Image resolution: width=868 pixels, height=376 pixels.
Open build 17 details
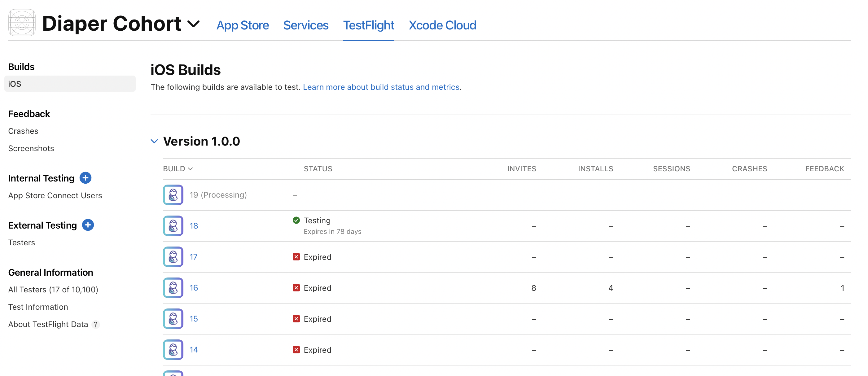[193, 257]
